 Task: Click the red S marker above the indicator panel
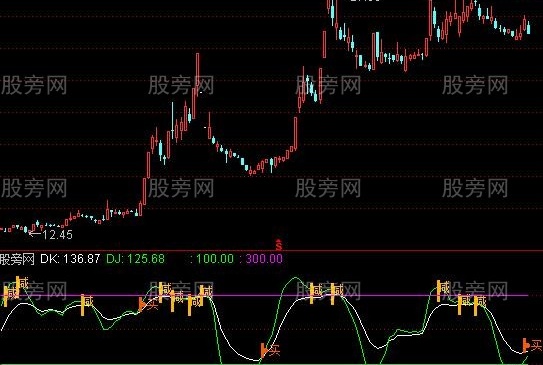coord(279,244)
